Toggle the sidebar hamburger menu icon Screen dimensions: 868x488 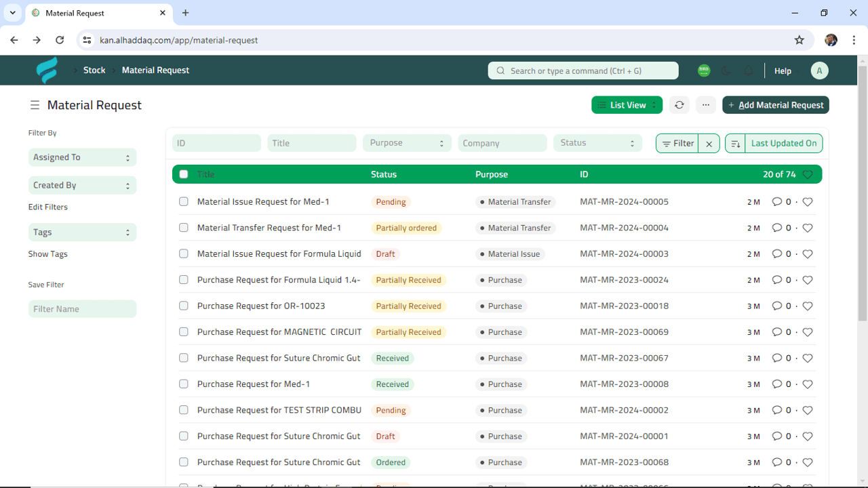point(35,105)
